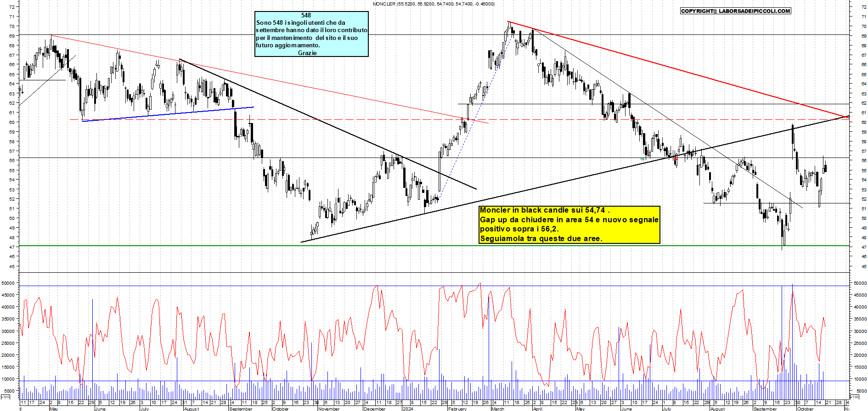Click the November label on the date axis
Viewport: 868px width, 411px height.
(329, 409)
